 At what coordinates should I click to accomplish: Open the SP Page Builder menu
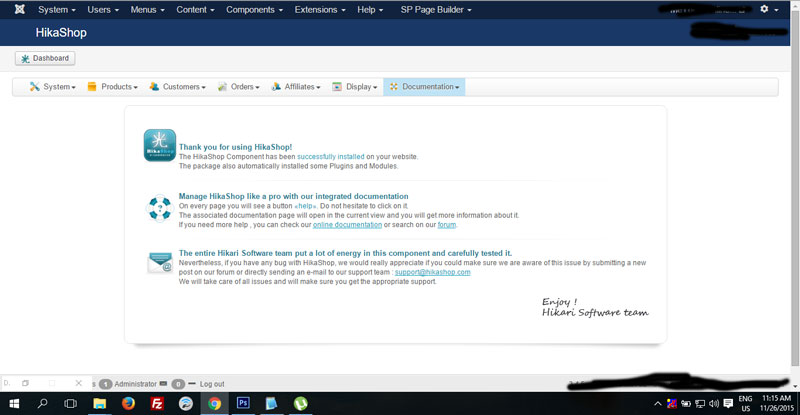[x=436, y=10]
